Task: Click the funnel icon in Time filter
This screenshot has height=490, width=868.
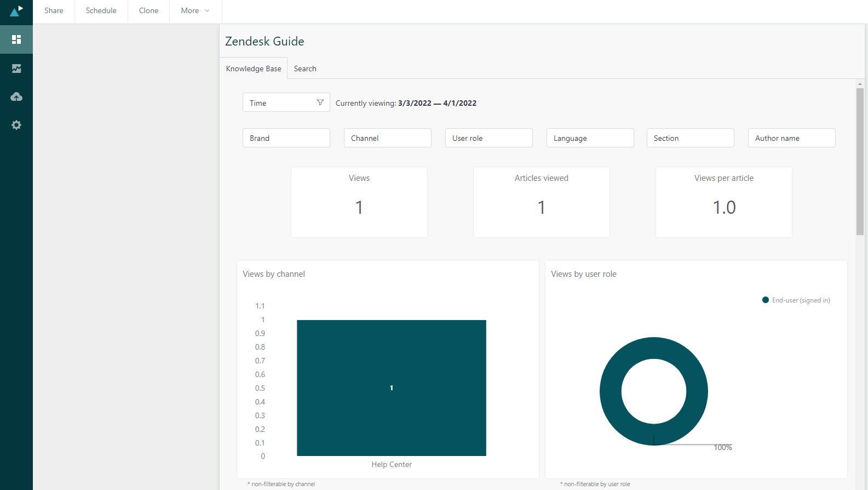Action: pos(320,102)
